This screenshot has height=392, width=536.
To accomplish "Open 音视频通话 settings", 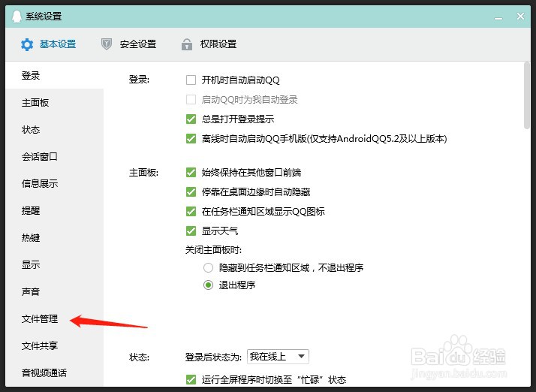I will pos(54,372).
